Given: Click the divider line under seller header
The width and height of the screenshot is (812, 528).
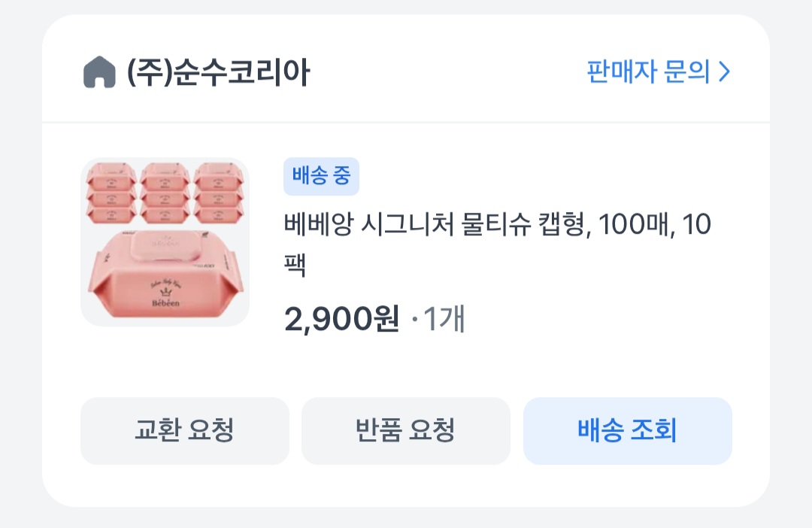Looking at the screenshot, I should [406, 122].
